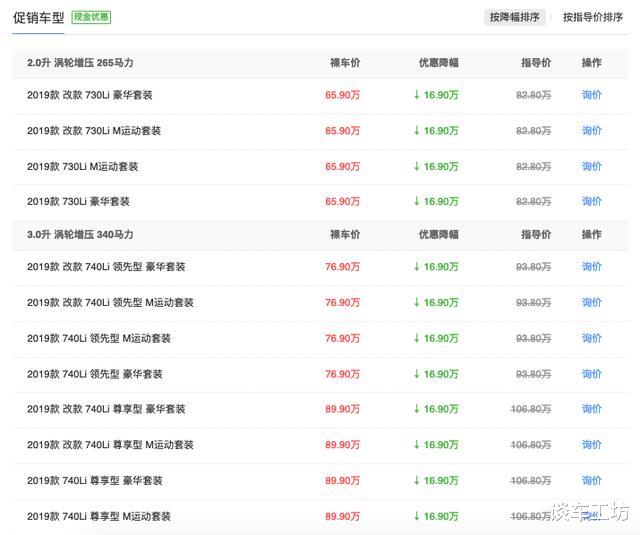Select model name 2019款 740Li 领先型 豪华套装
Screen dimensions: 640x535
(95, 374)
